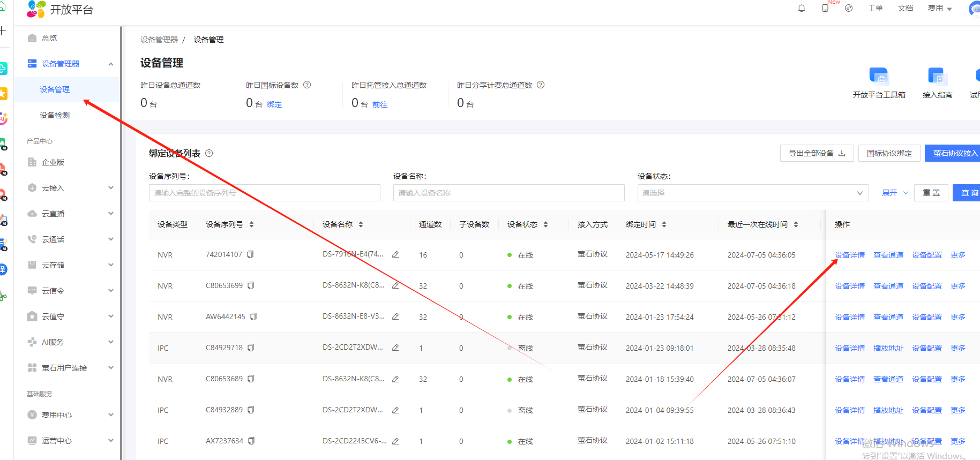Sort table by 设备序列号 column
The height and width of the screenshot is (460, 980).
coord(251,224)
